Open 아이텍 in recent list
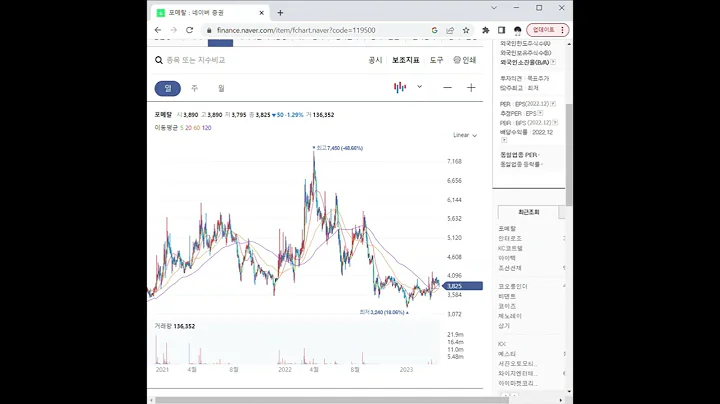The width and height of the screenshot is (720, 404). 507,258
